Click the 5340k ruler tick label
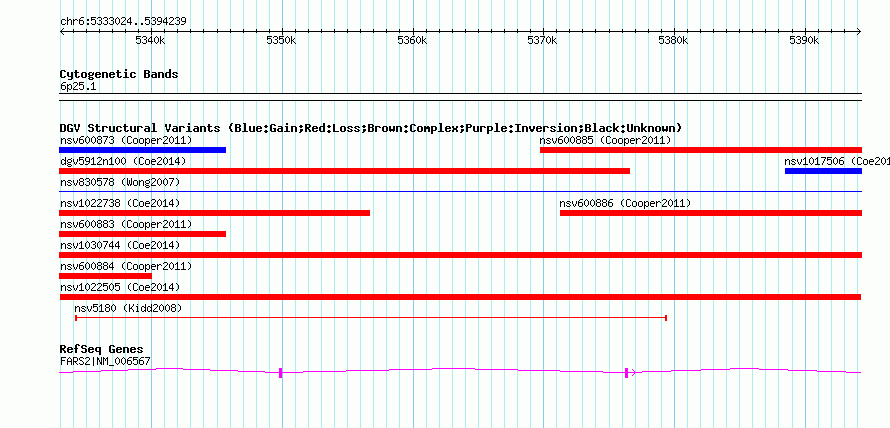 point(151,41)
